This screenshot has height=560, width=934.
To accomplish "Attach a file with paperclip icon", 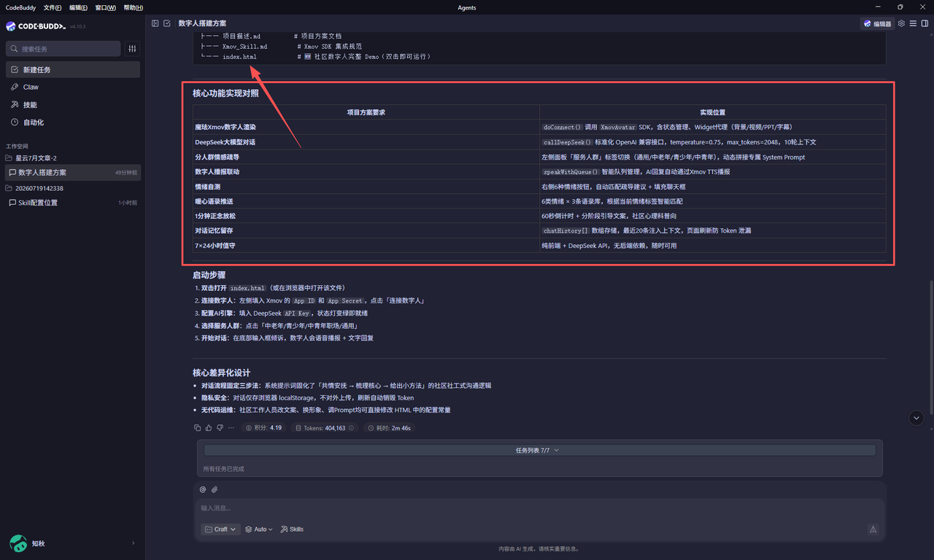I will point(215,489).
